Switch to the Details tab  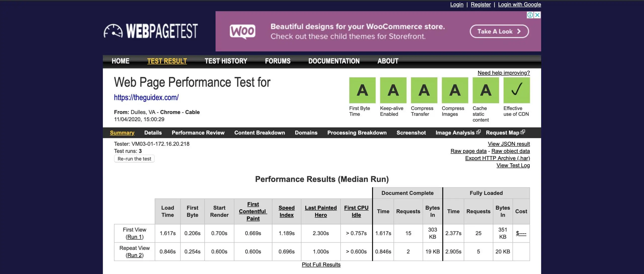[x=153, y=133]
